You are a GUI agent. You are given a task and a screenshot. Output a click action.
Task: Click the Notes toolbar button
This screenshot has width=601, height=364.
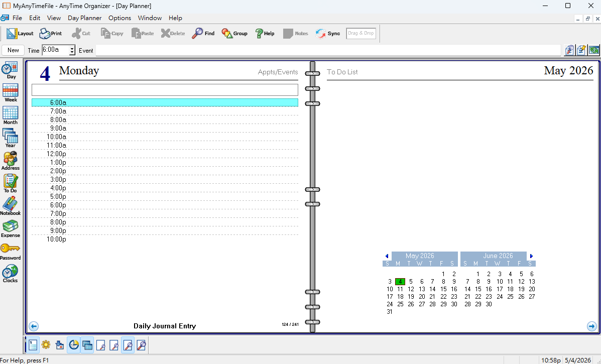(x=296, y=33)
